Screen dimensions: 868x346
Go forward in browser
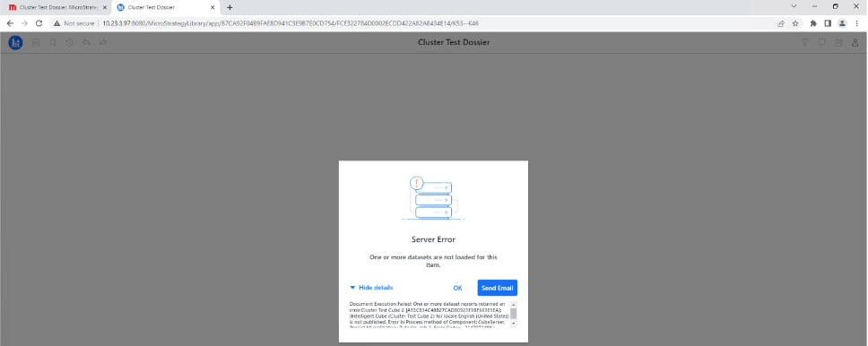[x=24, y=23]
